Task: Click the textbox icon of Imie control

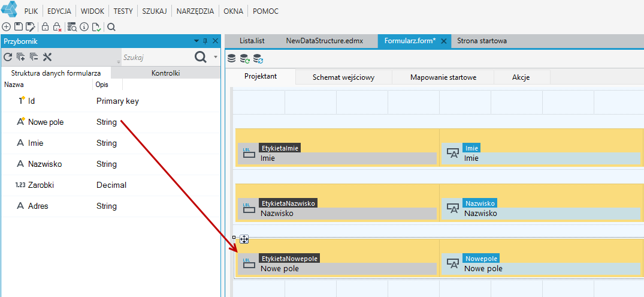Action: (453, 154)
